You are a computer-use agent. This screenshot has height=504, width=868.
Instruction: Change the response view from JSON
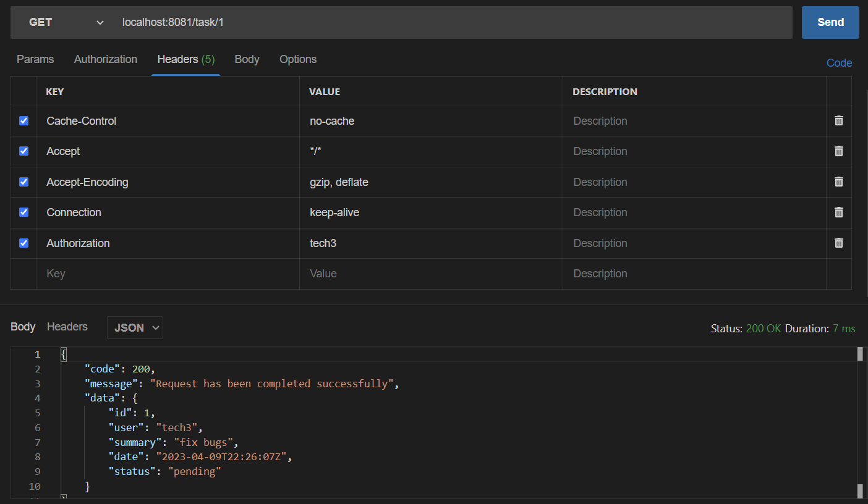135,328
